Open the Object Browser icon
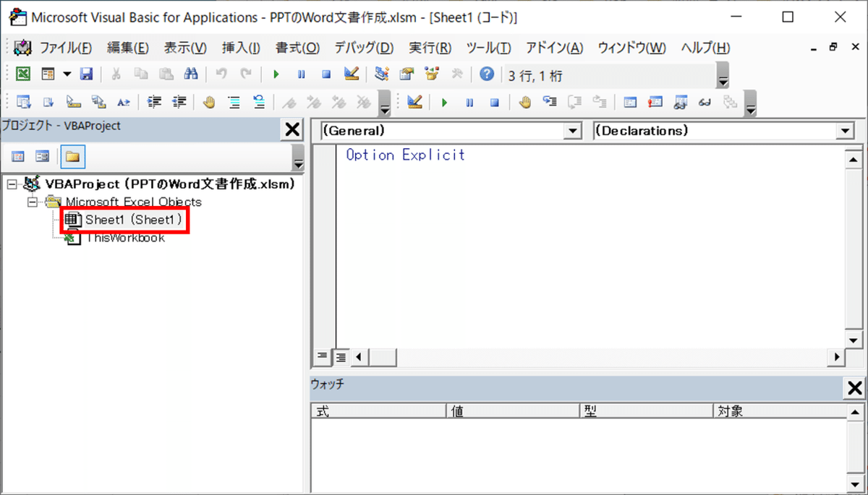The width and height of the screenshot is (868, 495). 432,74
